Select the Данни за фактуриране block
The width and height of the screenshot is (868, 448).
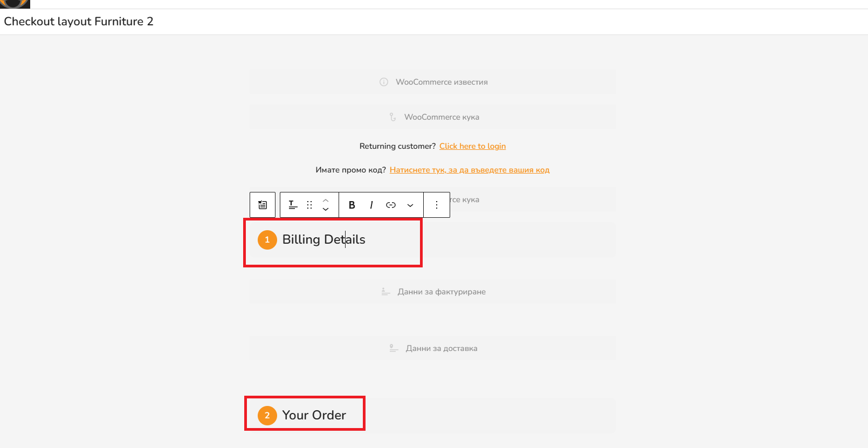tap(432, 292)
